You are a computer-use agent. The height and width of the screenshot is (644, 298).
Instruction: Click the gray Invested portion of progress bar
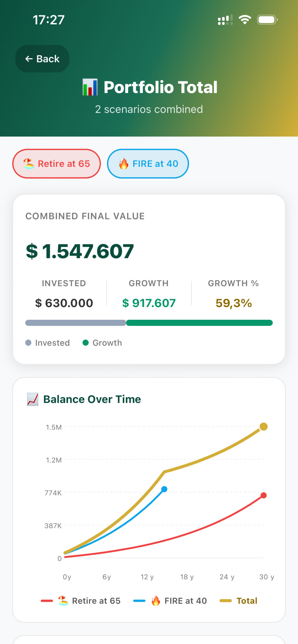point(76,323)
